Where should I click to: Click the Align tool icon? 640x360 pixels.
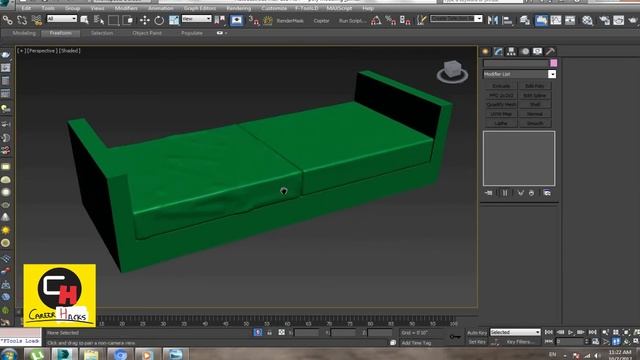point(507,20)
